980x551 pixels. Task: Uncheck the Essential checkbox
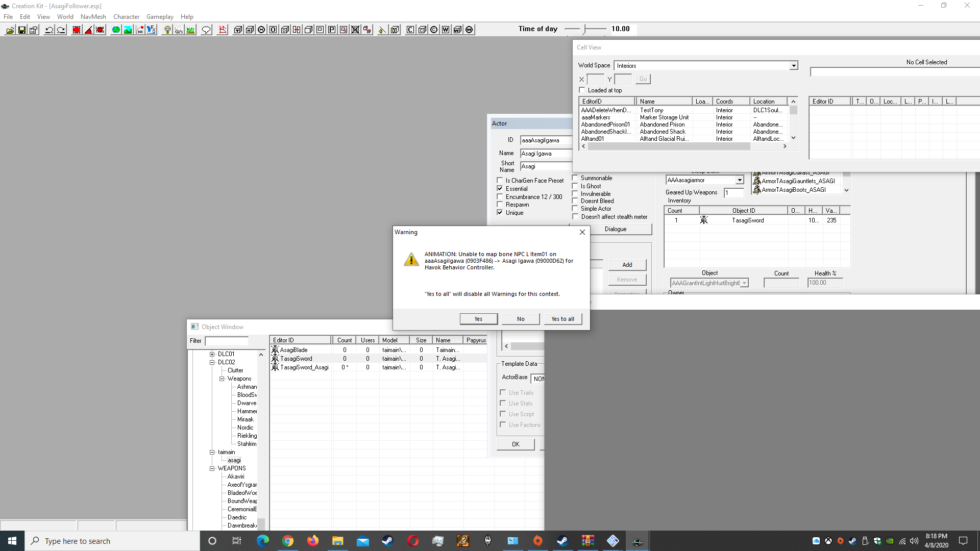[500, 189]
